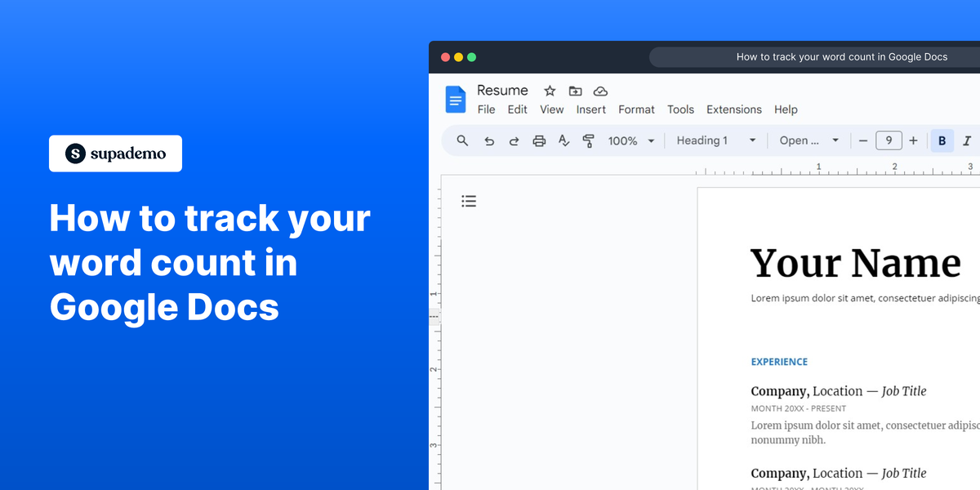
Task: Open the Edit menu
Action: click(x=517, y=109)
